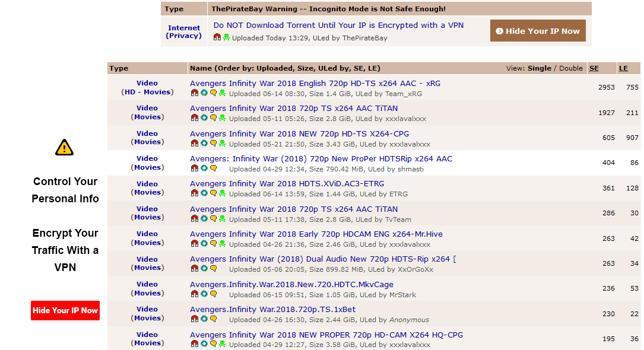The width and height of the screenshot is (644, 350).
Task: Click magnet icon for shmasti ProPer HDTSRip torrent
Action: pyautogui.click(x=195, y=168)
